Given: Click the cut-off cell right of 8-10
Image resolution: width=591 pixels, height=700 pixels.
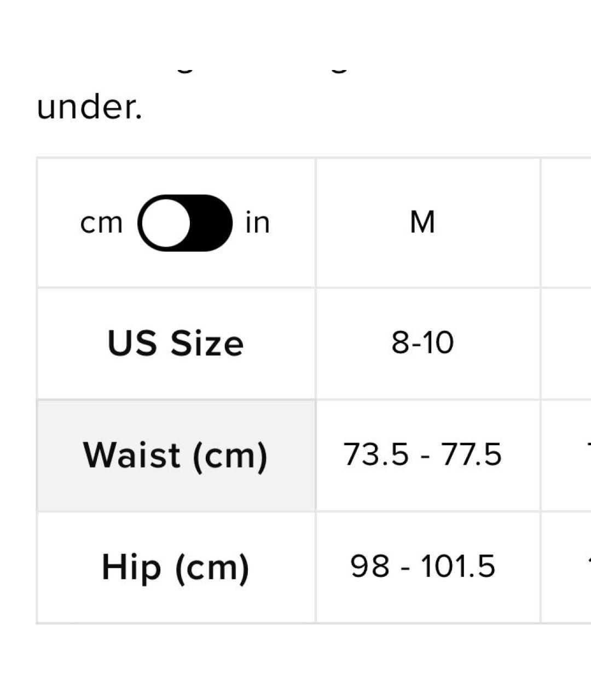Looking at the screenshot, I should tap(567, 343).
